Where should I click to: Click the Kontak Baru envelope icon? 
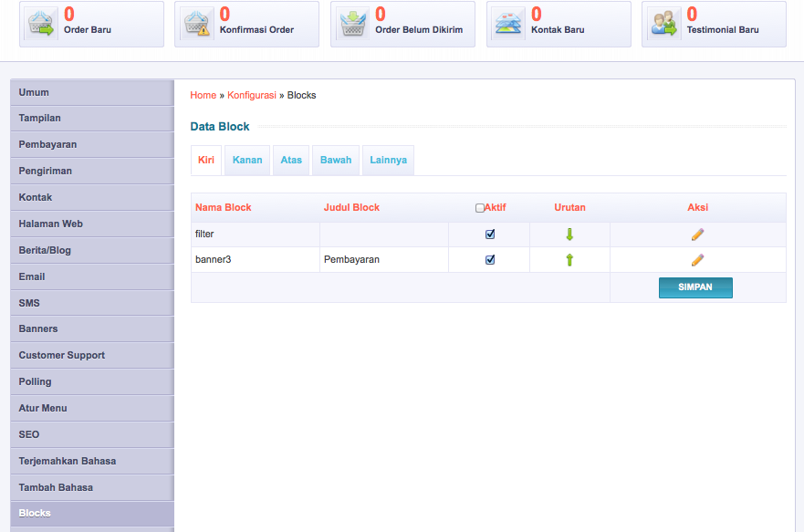click(509, 23)
